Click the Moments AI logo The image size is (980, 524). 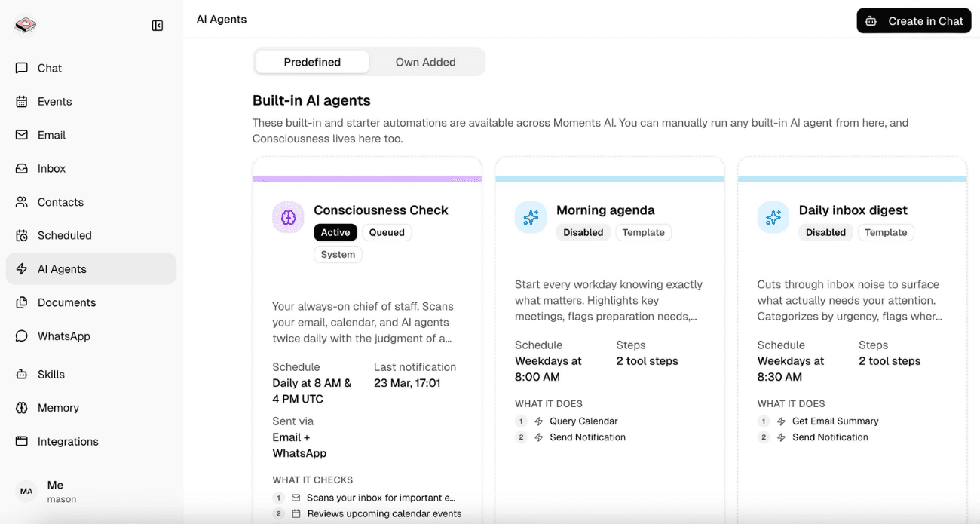pyautogui.click(x=26, y=26)
